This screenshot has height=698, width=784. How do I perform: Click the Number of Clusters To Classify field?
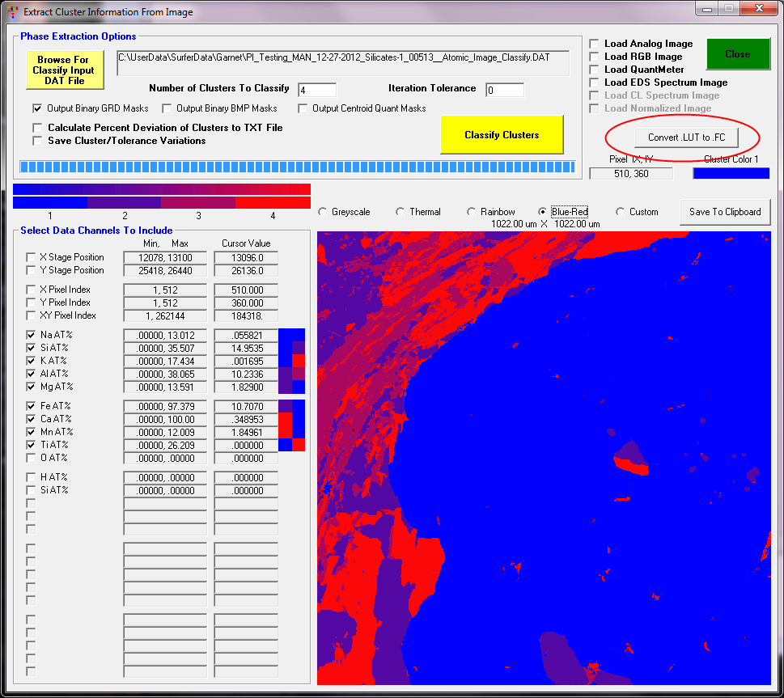coord(316,90)
